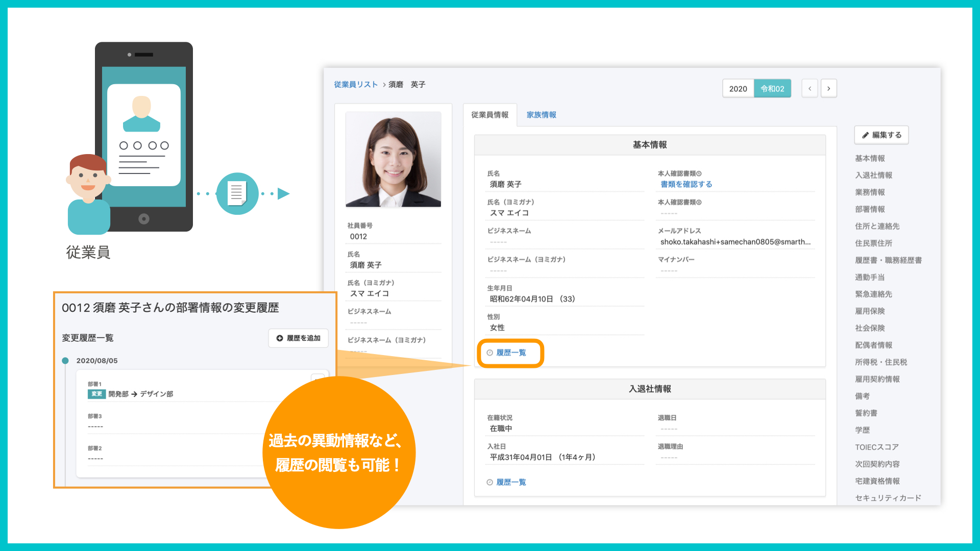Switch to the 家族情報 tab

tap(542, 115)
